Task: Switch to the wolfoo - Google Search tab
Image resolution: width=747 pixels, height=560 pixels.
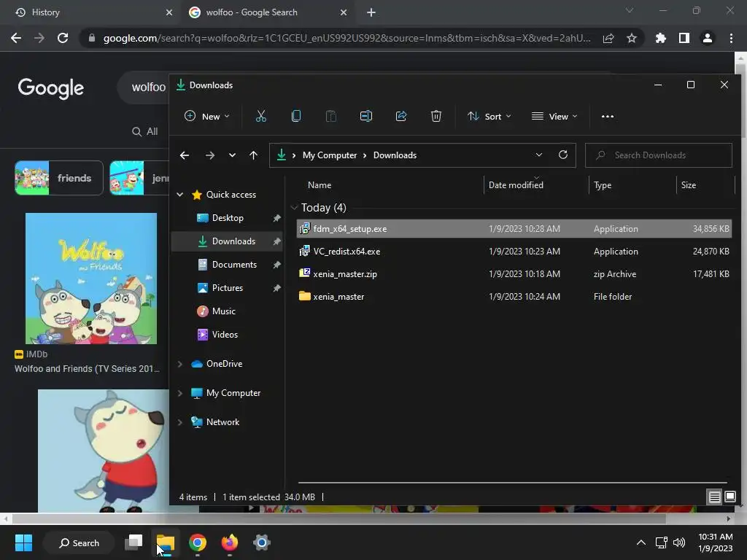Action: click(268, 12)
